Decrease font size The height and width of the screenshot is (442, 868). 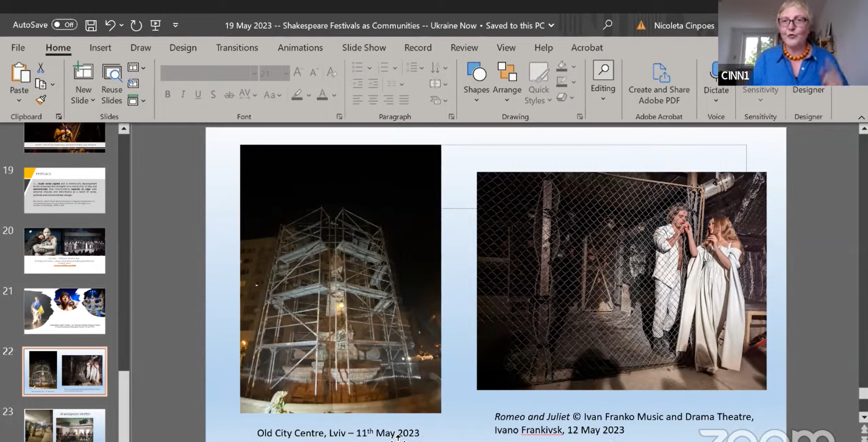314,72
